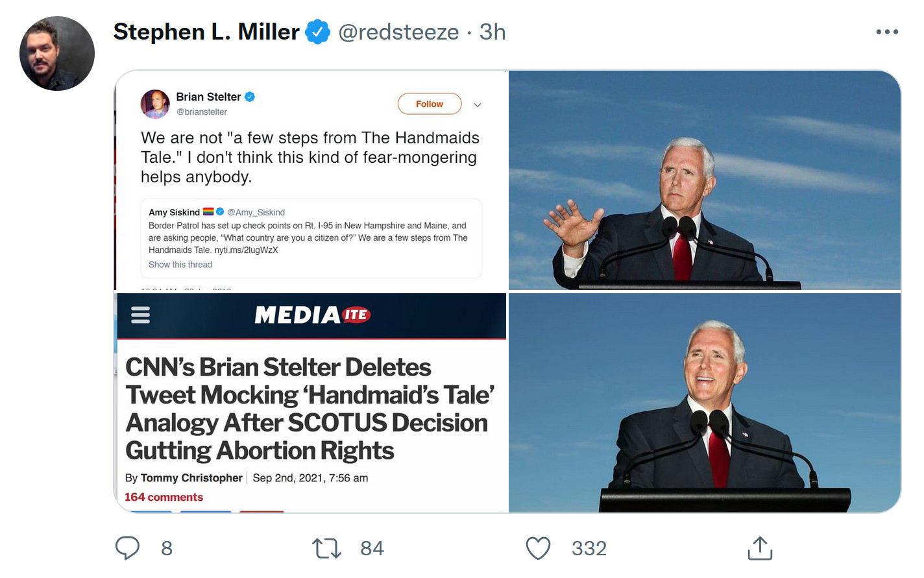Open Stephen L. Miller's profile avatar

click(x=57, y=53)
